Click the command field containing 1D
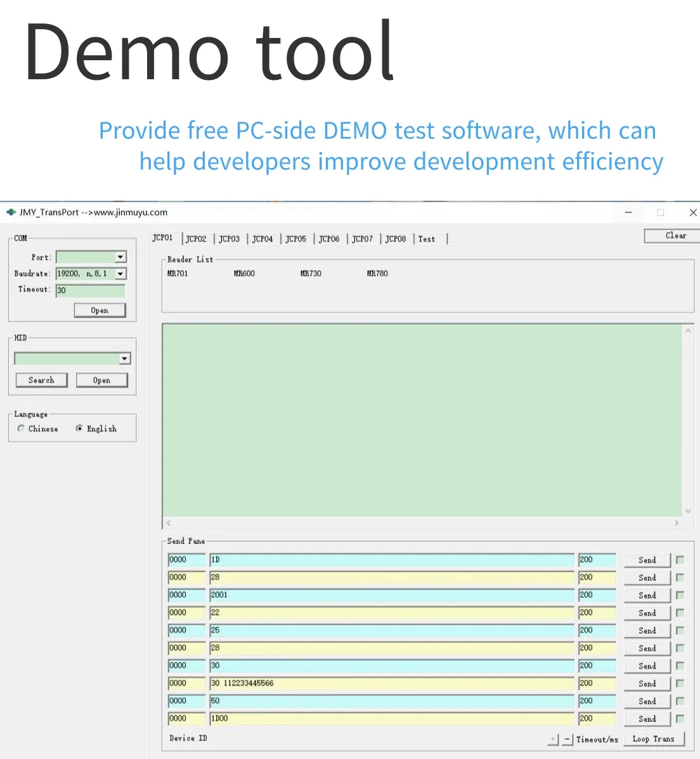700x759 pixels. [x=392, y=560]
